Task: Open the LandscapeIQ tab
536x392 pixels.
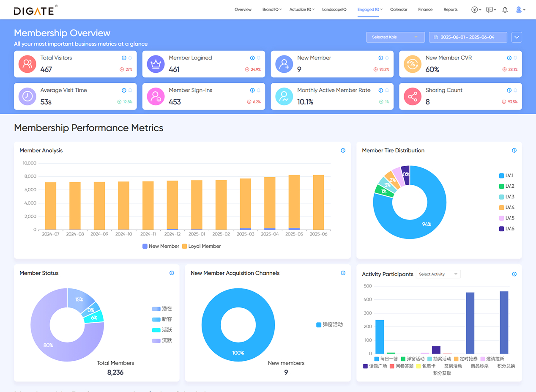Action: 334,9
